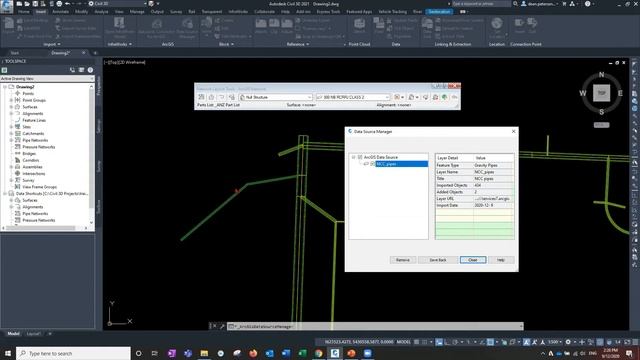
Task: Click the command line input
Action: 376,326
